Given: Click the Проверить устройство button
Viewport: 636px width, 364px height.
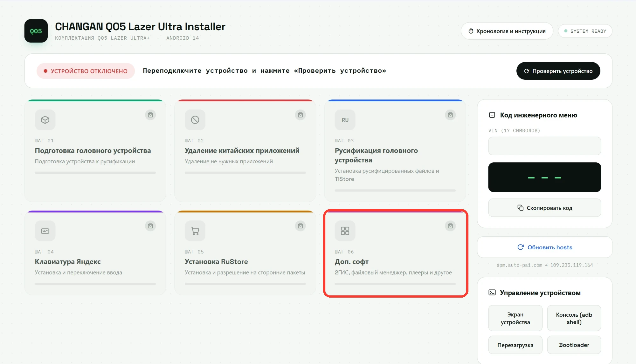Looking at the screenshot, I should (x=558, y=71).
